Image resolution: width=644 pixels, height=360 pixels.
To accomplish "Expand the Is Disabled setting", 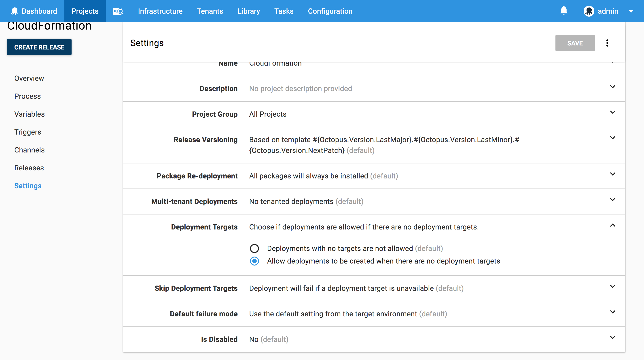I will [612, 337].
